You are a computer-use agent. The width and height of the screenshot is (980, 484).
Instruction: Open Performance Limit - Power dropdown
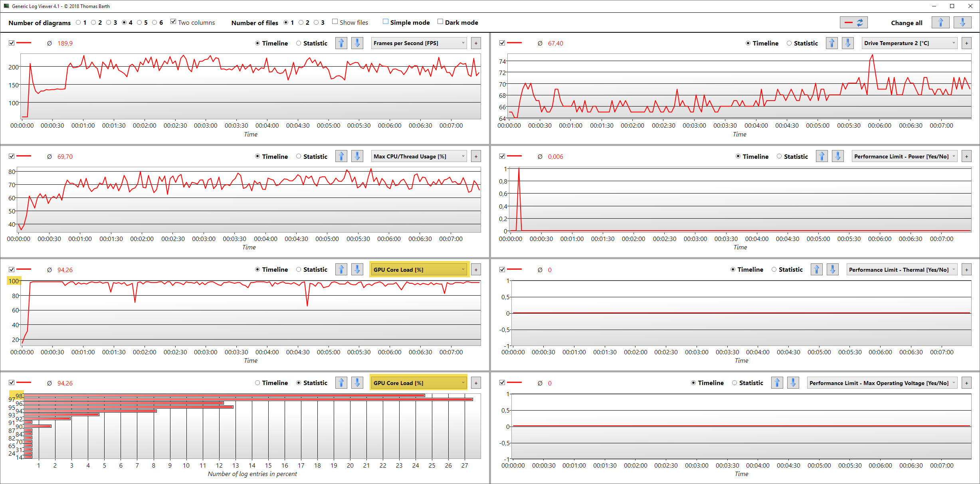904,156
